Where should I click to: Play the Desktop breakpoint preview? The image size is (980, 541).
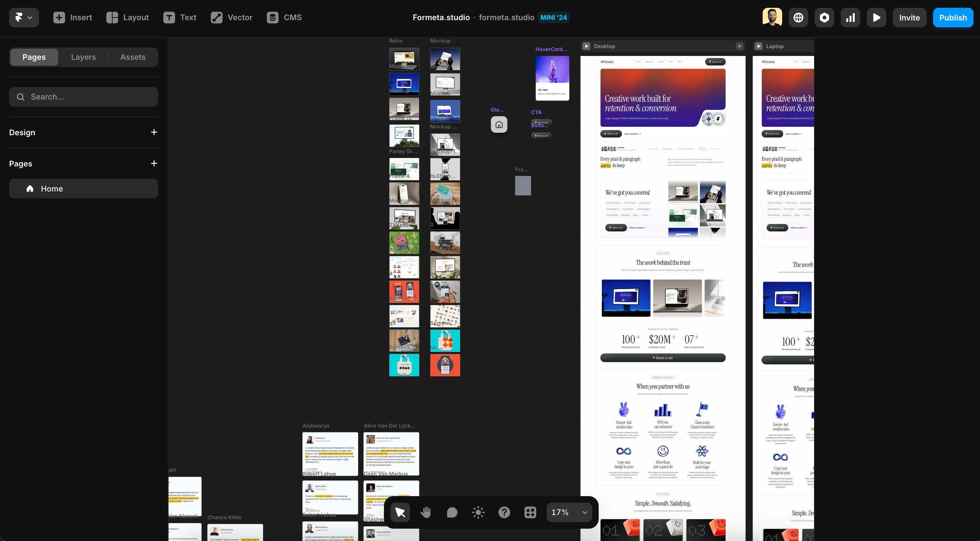tap(586, 46)
